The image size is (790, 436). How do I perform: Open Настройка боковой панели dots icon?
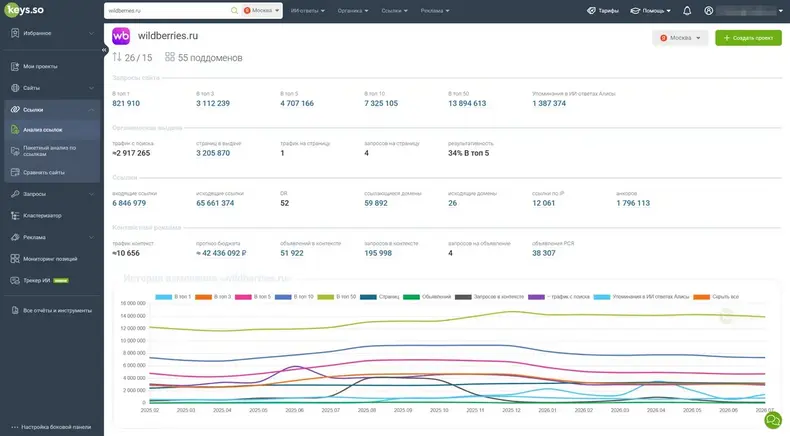click(x=15, y=427)
